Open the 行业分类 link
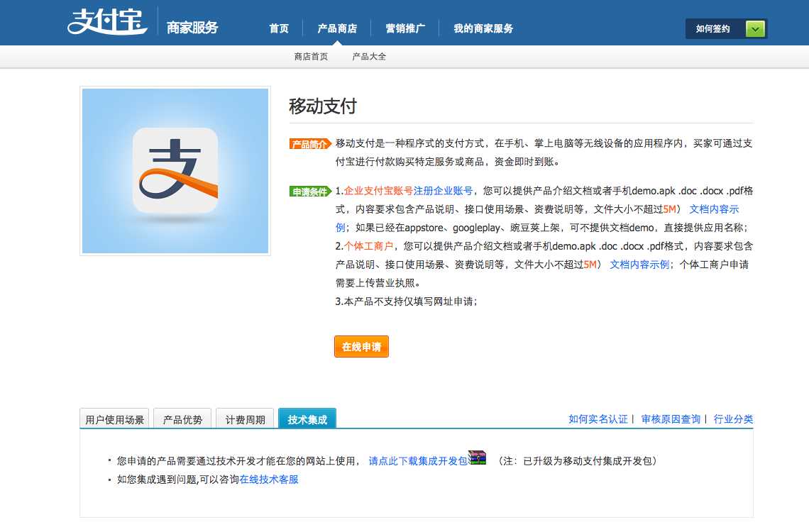Image resolution: width=809 pixels, height=532 pixels. click(733, 419)
